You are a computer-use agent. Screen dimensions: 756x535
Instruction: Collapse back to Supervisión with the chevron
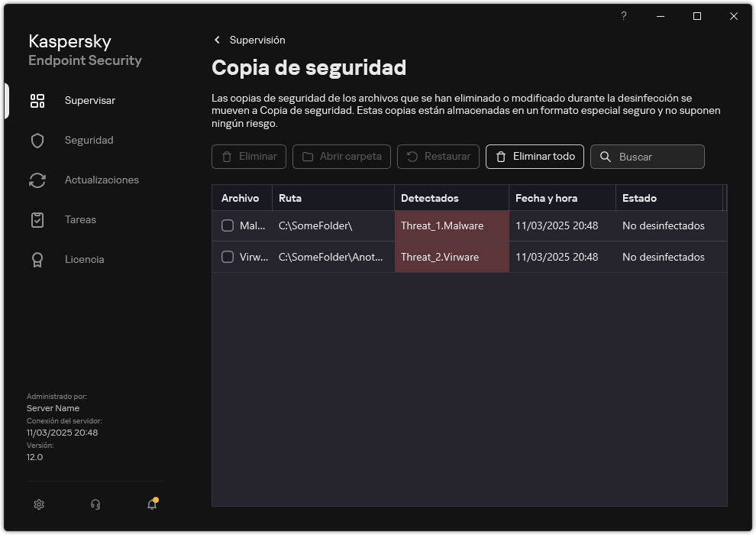(217, 40)
